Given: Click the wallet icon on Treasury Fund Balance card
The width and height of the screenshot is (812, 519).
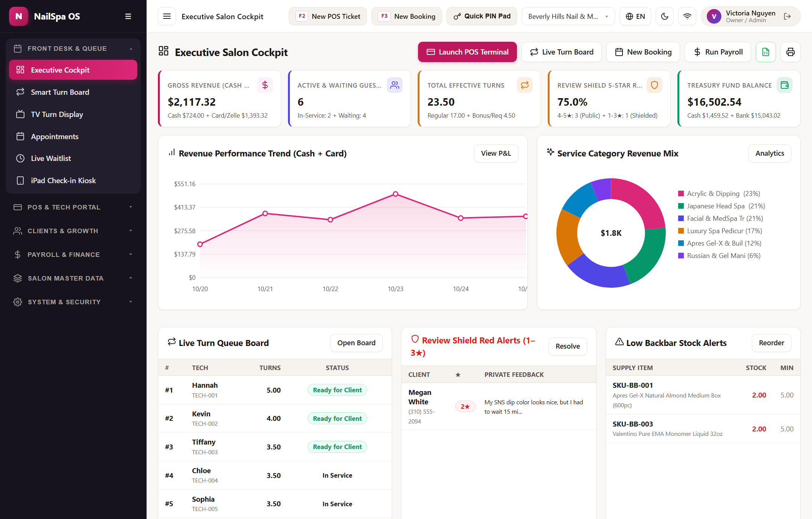Looking at the screenshot, I should (x=785, y=85).
